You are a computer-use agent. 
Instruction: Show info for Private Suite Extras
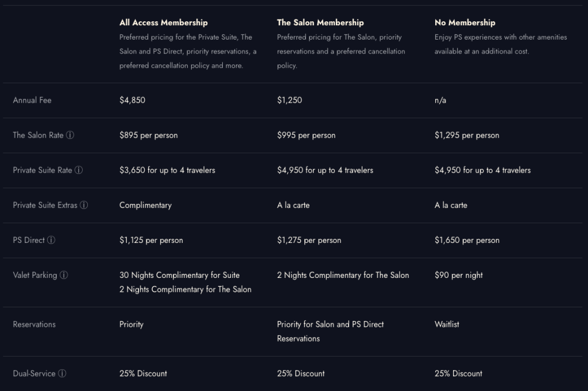[84, 205]
